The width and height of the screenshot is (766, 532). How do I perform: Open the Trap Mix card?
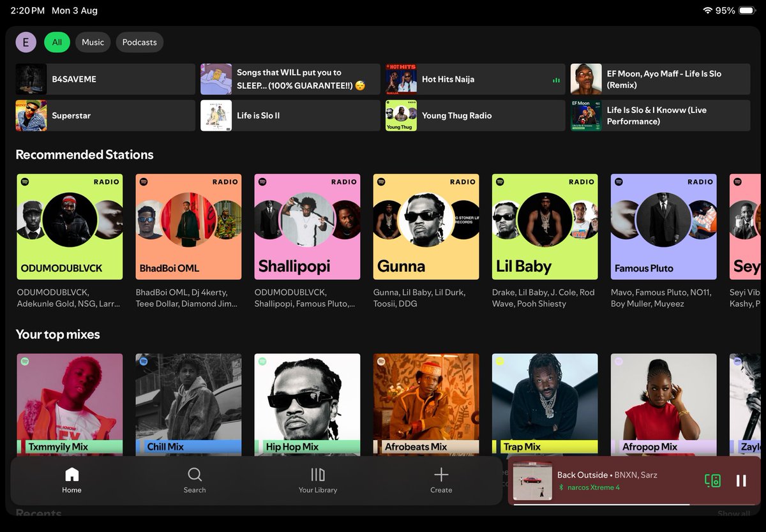coord(544,404)
